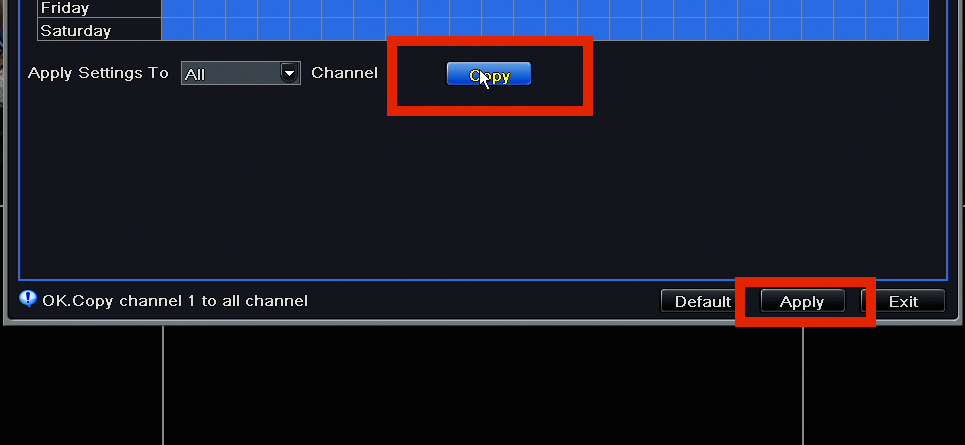Image resolution: width=965 pixels, height=445 pixels.
Task: Toggle the first schedule cell in Friday row
Action: 177,9
